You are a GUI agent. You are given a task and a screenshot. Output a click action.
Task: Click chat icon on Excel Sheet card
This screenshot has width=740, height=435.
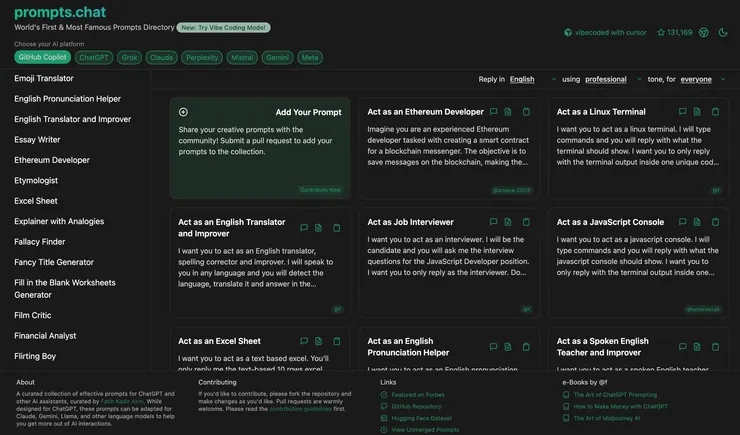pyautogui.click(x=303, y=341)
